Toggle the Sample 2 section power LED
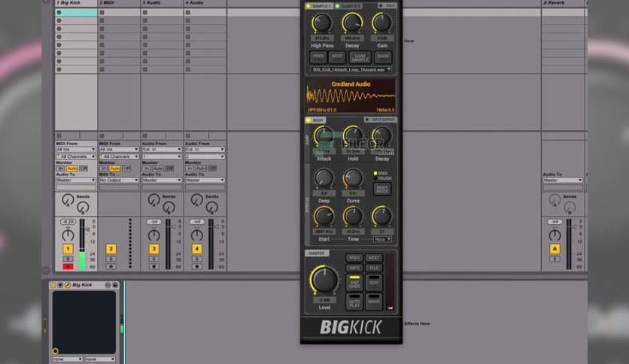 pos(337,6)
